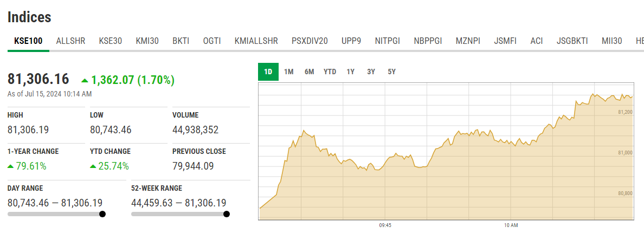Switch to the UPP9 tab

click(351, 41)
